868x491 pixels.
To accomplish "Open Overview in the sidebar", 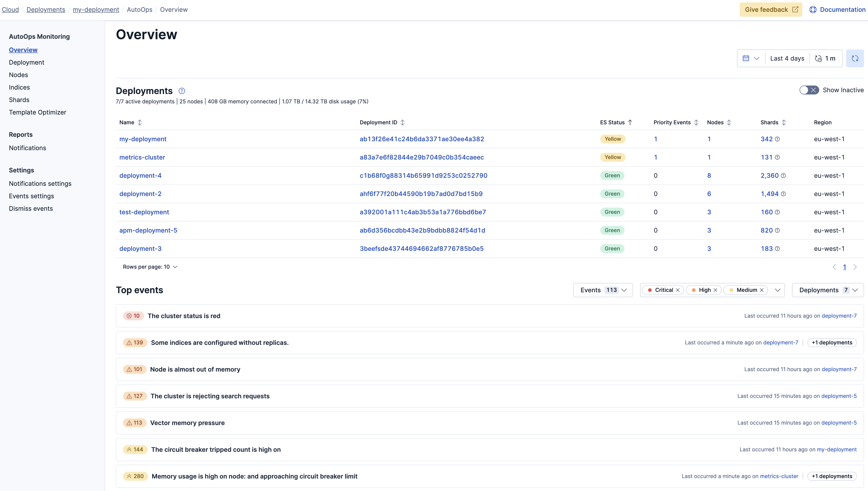I will point(23,50).
